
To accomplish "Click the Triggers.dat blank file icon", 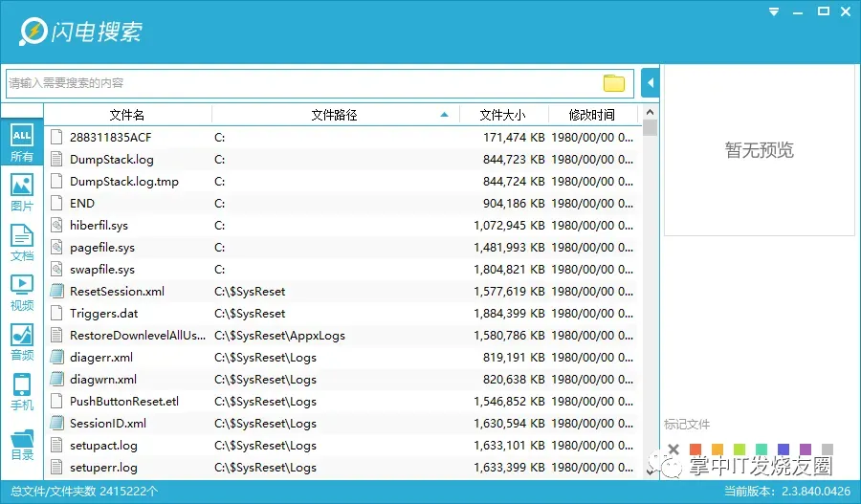I will [x=56, y=313].
